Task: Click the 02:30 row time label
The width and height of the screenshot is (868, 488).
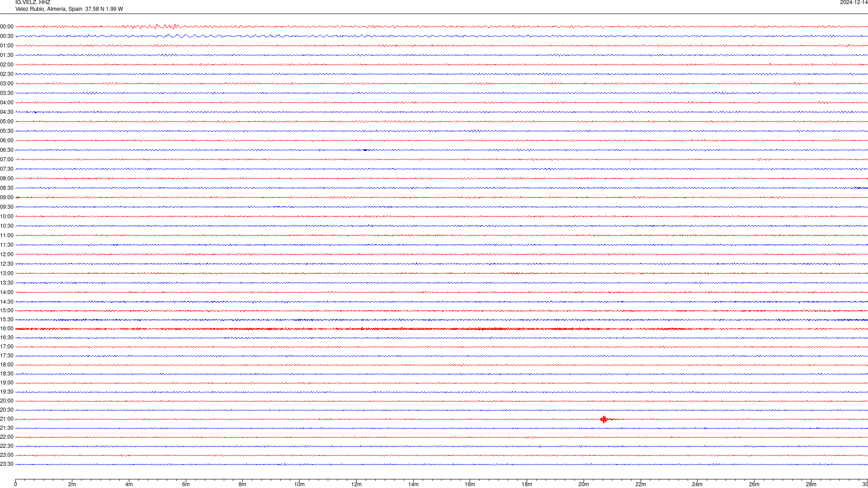Action: tap(7, 74)
